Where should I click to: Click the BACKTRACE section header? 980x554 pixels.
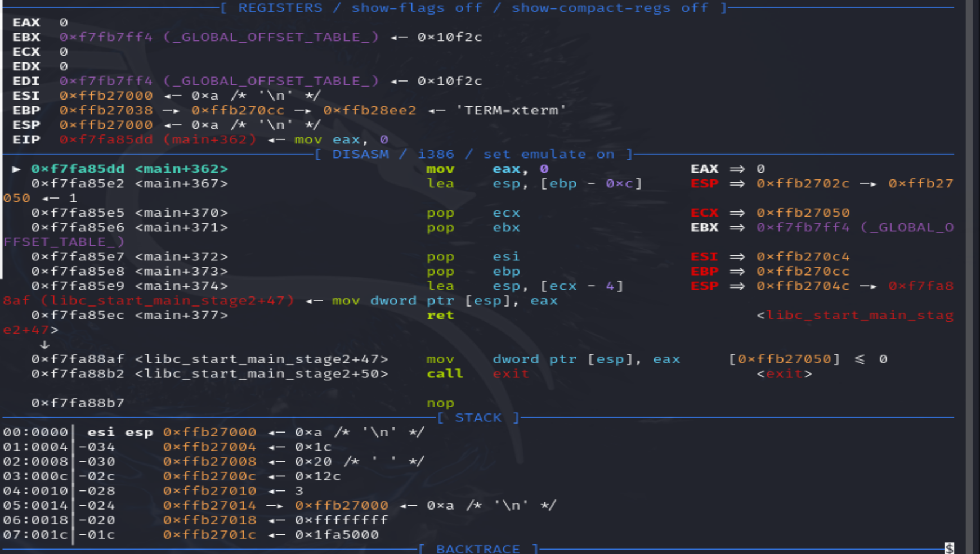pos(478,548)
